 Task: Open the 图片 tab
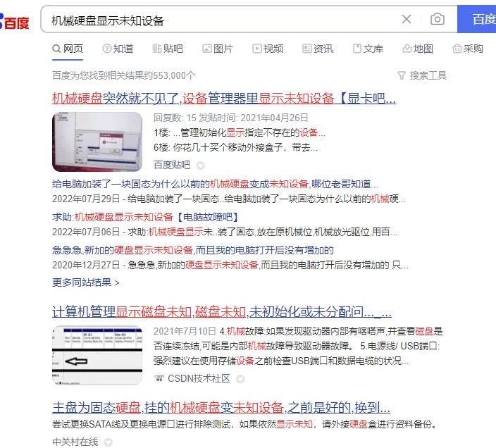(218, 49)
